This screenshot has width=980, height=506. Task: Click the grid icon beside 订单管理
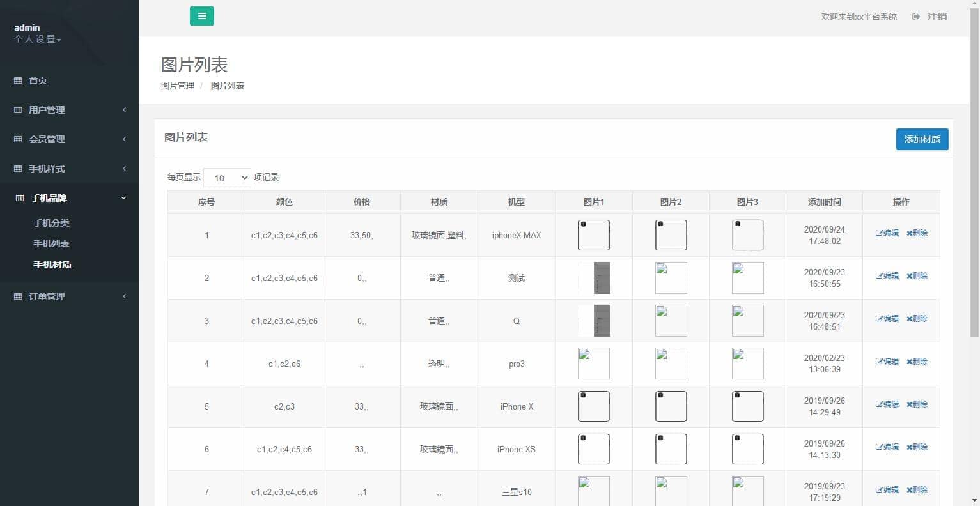coord(18,296)
